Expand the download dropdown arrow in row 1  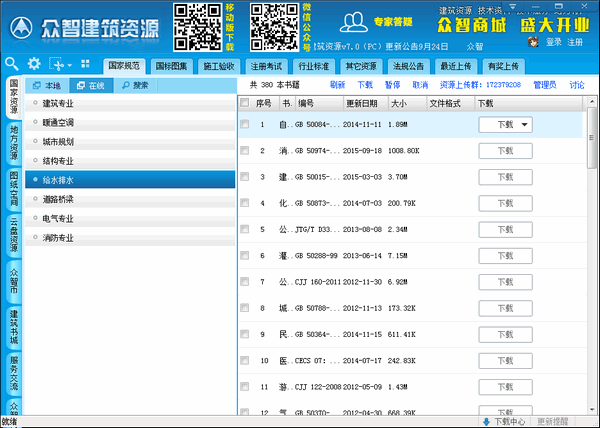click(525, 124)
